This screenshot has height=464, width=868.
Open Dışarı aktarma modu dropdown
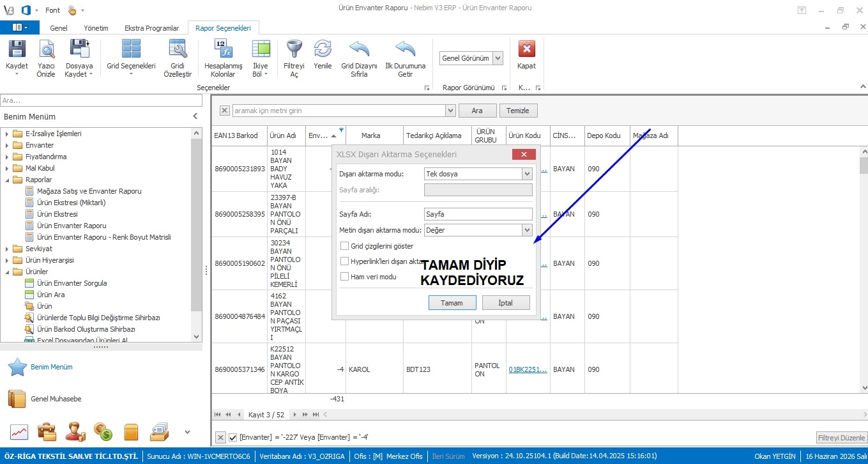(x=527, y=174)
